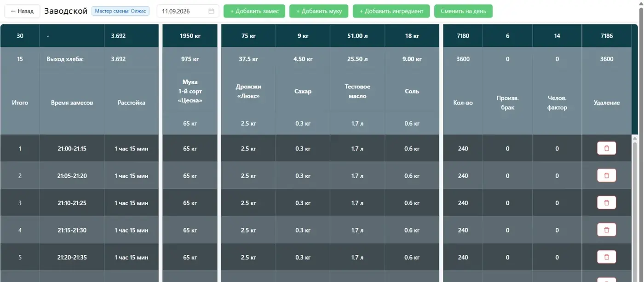Click the Соль column header
This screenshot has height=282, width=644.
412,91
